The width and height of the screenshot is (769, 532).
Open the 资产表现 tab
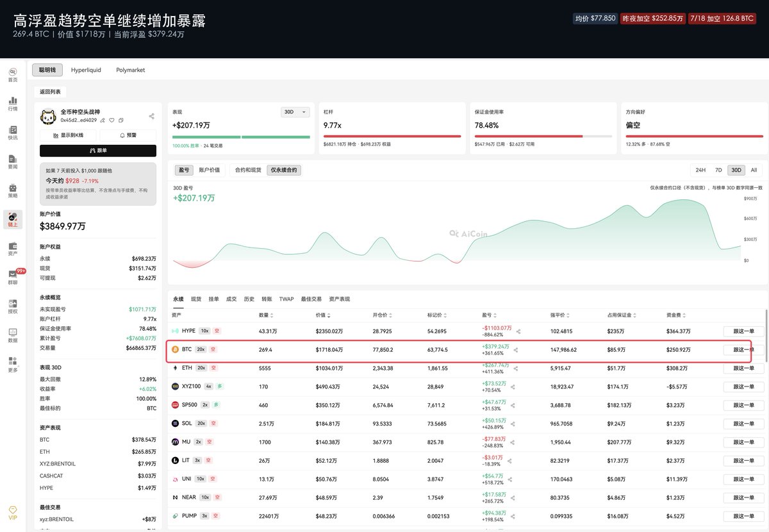tap(339, 299)
